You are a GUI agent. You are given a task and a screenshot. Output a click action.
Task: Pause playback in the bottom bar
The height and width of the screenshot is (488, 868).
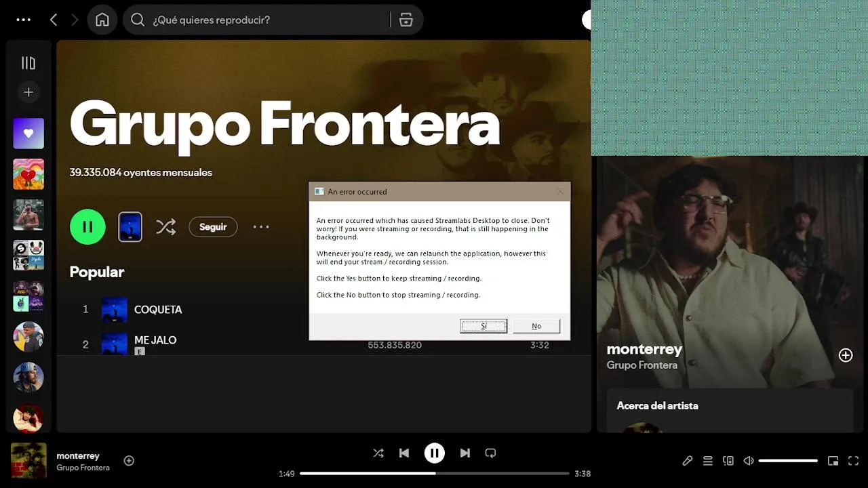[x=435, y=453]
